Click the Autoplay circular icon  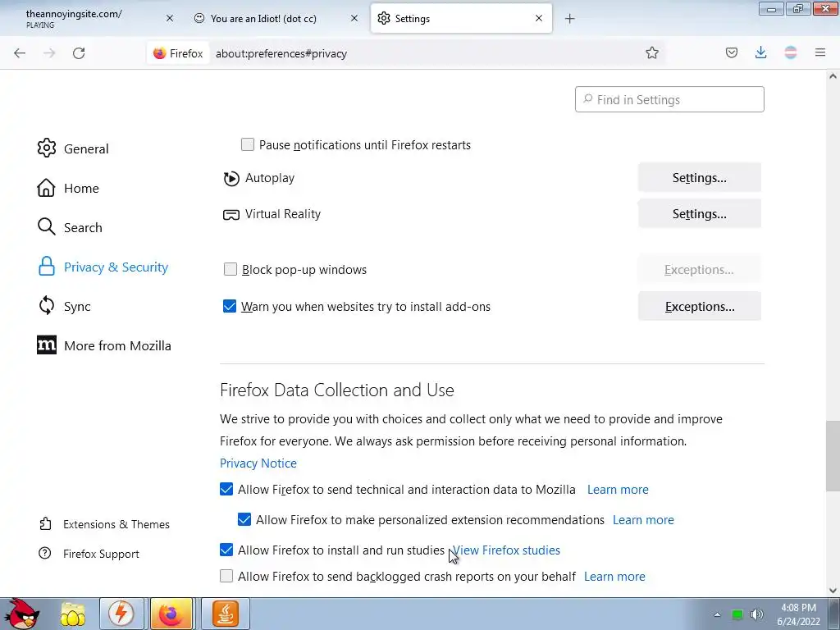click(x=231, y=178)
